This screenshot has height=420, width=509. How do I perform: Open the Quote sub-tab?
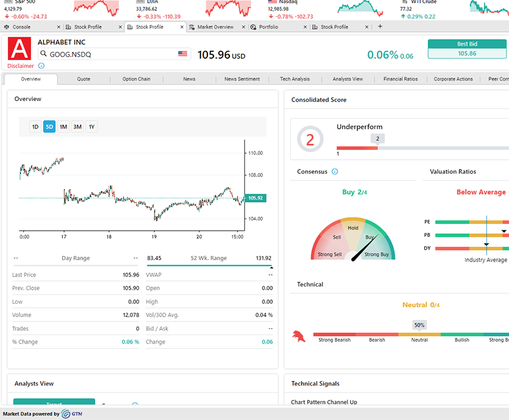pyautogui.click(x=84, y=79)
